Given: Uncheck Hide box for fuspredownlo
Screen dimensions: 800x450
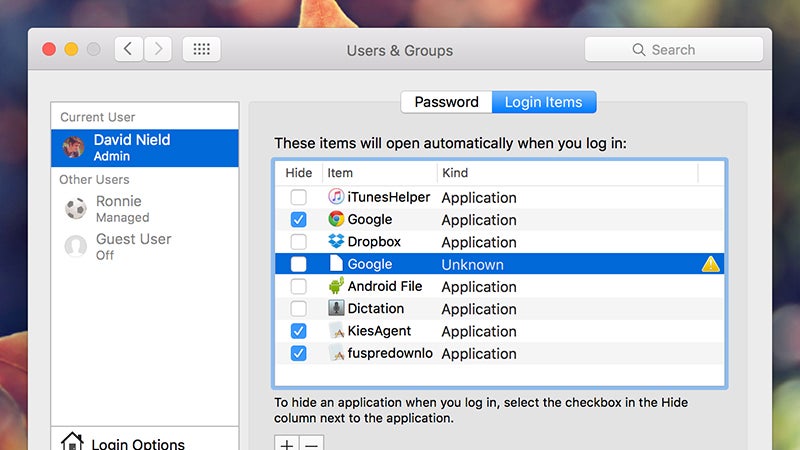Looking at the screenshot, I should click(x=298, y=353).
